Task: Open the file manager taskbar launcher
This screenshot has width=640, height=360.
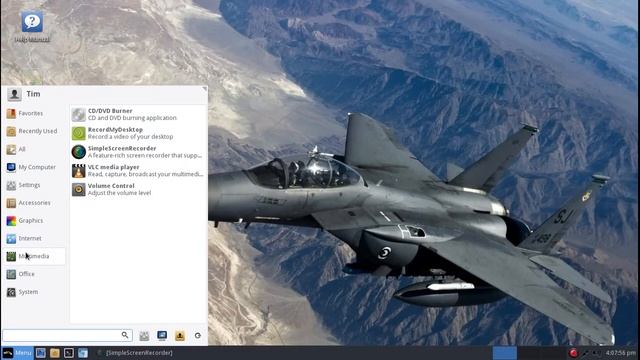Action: point(55,353)
